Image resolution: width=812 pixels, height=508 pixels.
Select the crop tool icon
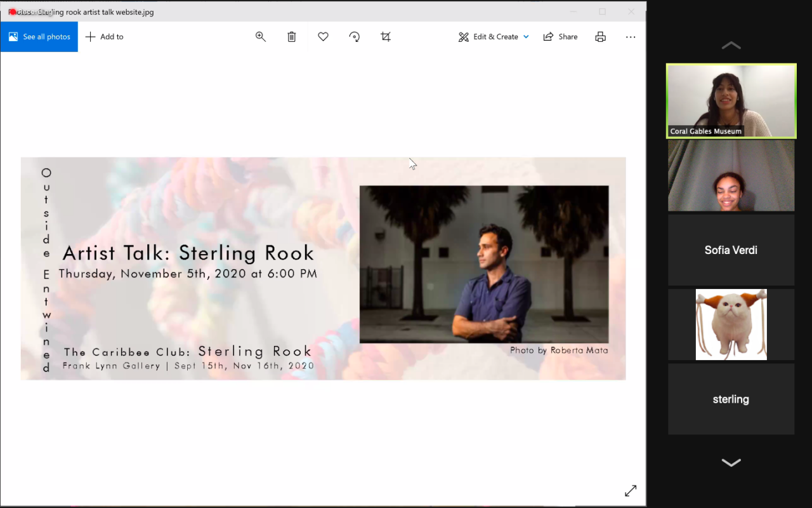[386, 37]
